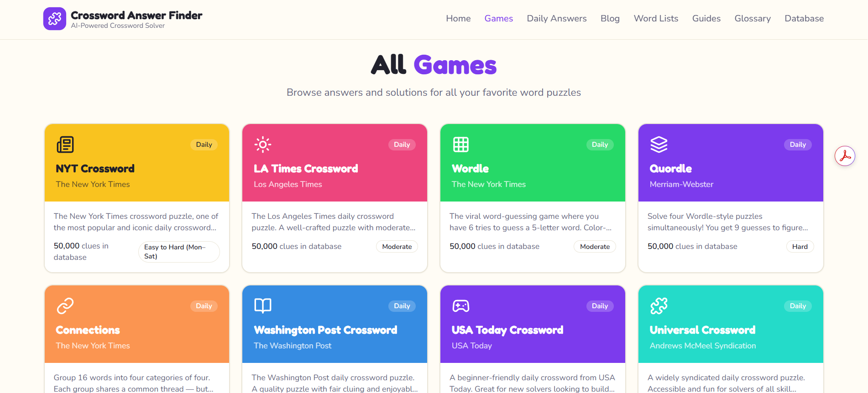This screenshot has width=868, height=393.
Task: Click the grid icon on the Wordle card
Action: click(x=461, y=145)
